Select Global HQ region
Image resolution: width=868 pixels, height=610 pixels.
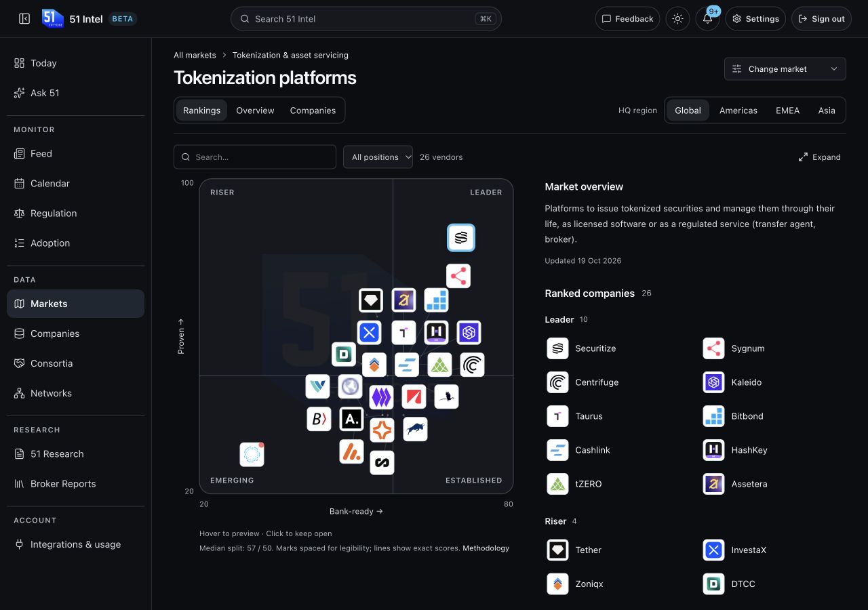click(688, 110)
